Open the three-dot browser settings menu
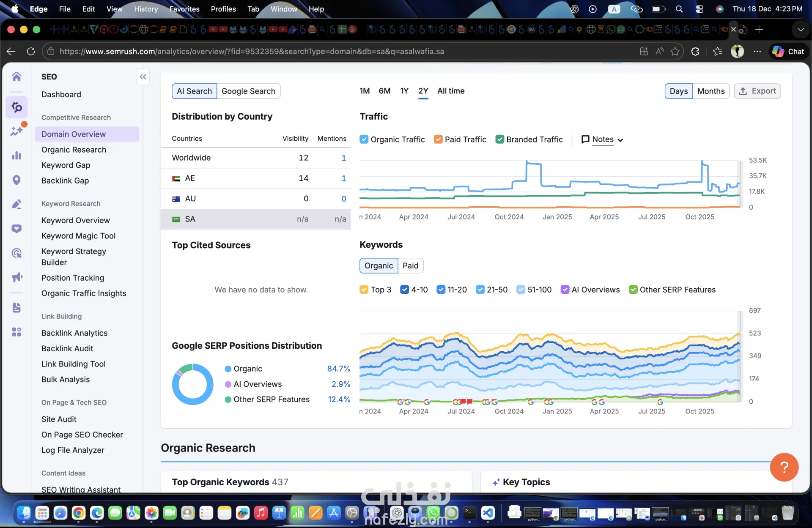This screenshot has width=812, height=528. pos(757,52)
